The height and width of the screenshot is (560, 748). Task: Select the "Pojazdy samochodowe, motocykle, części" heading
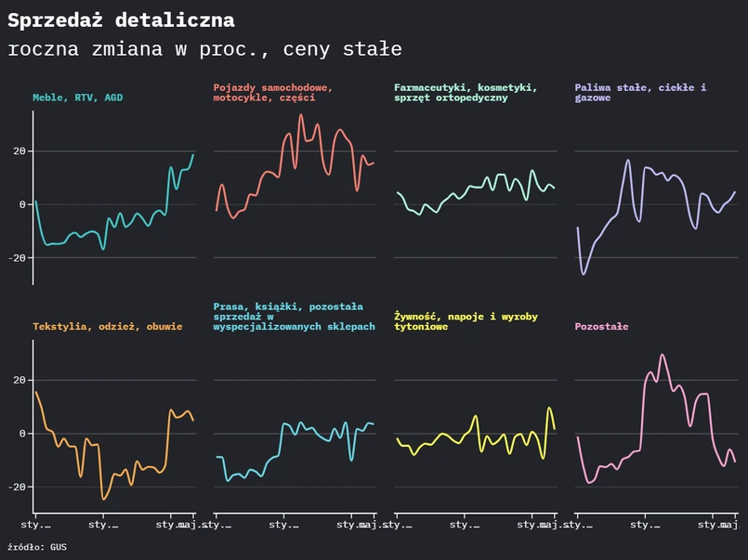coord(272,93)
